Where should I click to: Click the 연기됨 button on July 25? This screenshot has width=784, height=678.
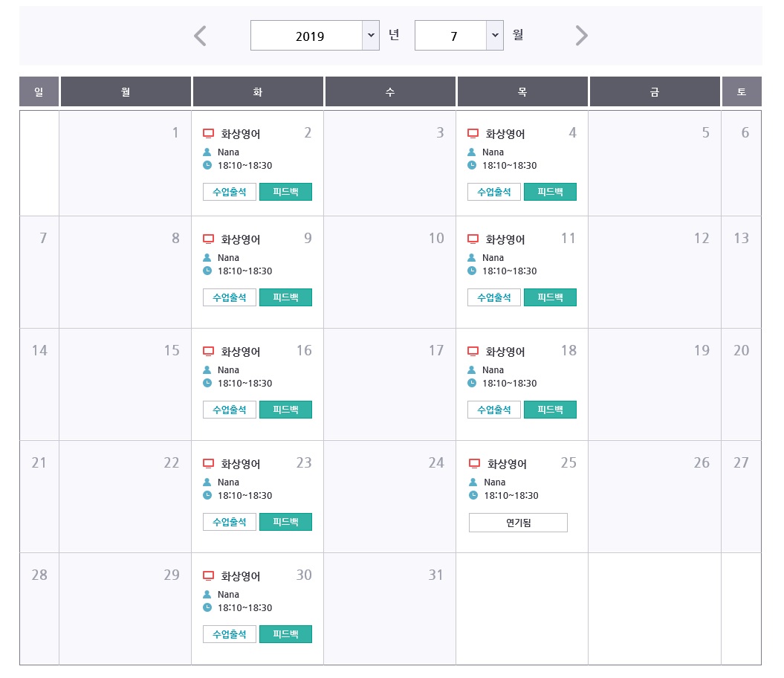pos(518,523)
